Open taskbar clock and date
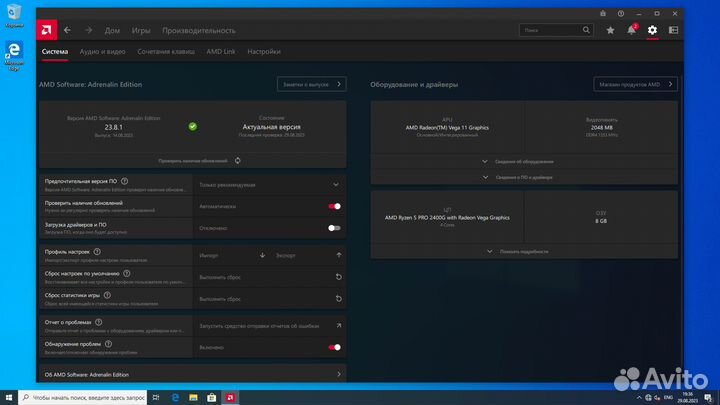 click(x=687, y=398)
